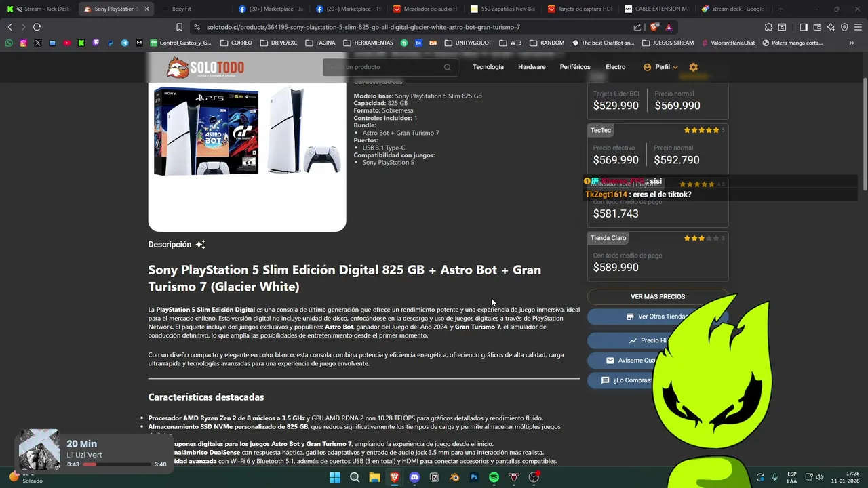868x488 pixels.
Task: Open Electro menu
Action: click(x=616, y=67)
